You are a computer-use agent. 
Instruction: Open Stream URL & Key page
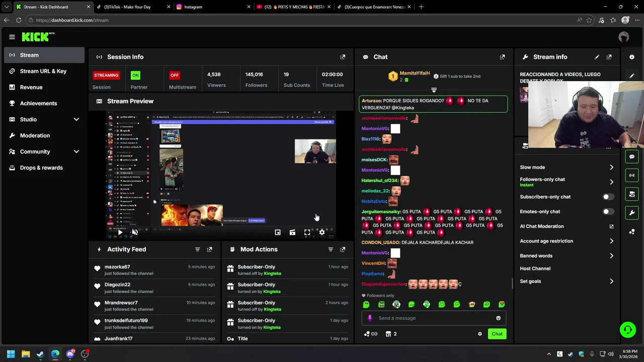[x=44, y=71]
